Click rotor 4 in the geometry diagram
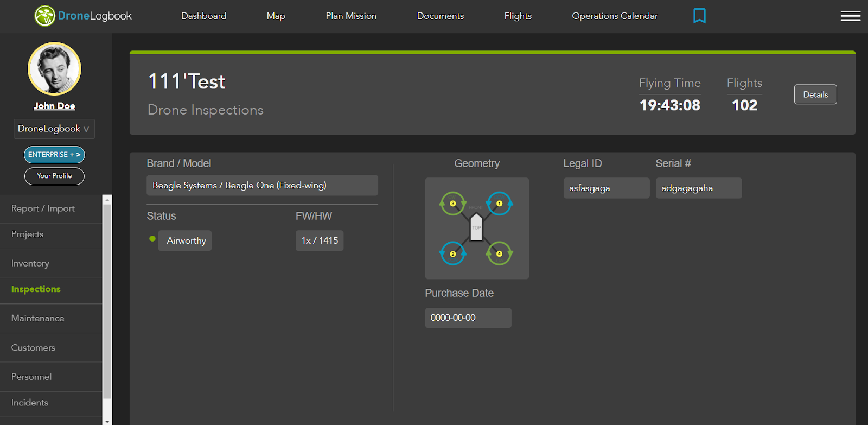Image resolution: width=868 pixels, height=425 pixels. (x=499, y=253)
